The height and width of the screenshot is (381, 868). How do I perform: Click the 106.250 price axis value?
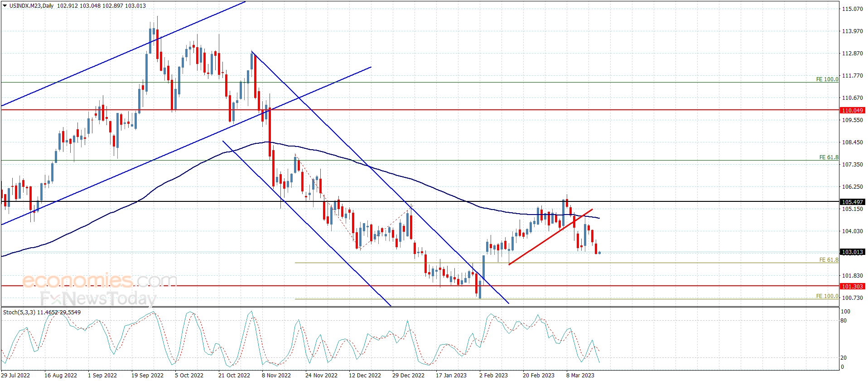coord(852,186)
